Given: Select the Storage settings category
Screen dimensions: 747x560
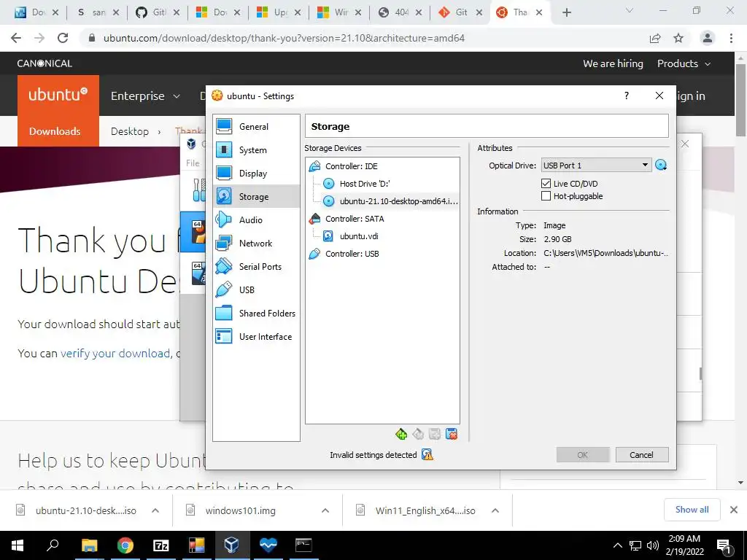Looking at the screenshot, I should [256, 196].
